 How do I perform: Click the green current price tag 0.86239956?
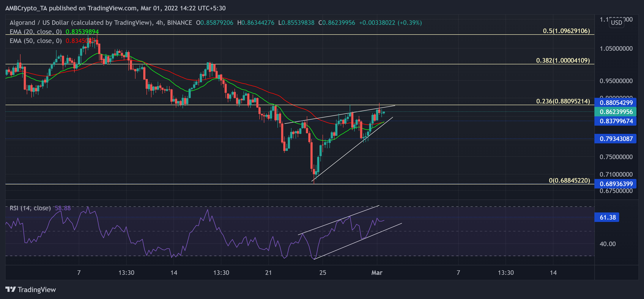(615, 112)
